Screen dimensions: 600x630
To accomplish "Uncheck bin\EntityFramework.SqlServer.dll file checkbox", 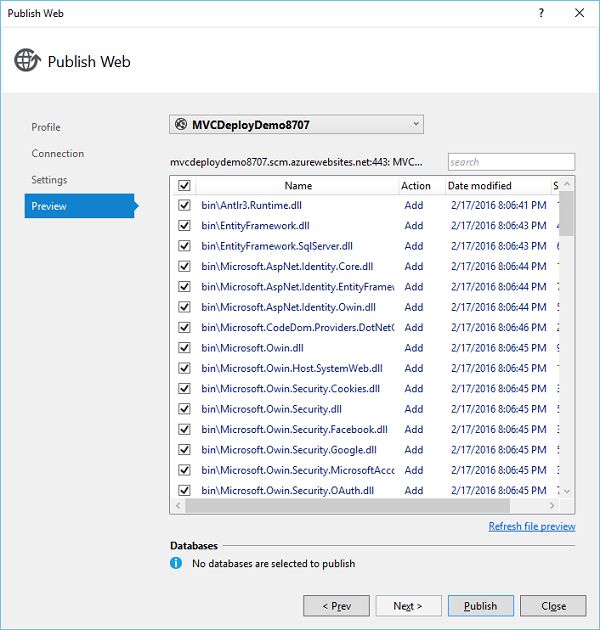I will point(183,246).
